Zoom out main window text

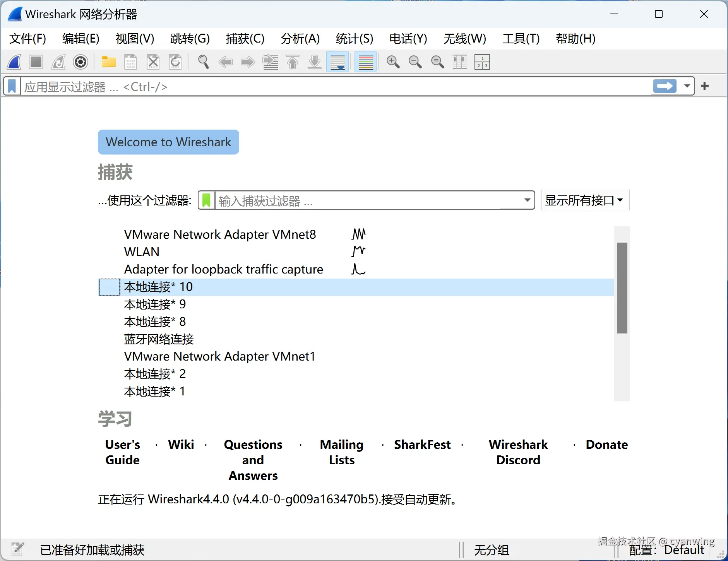coord(415,62)
